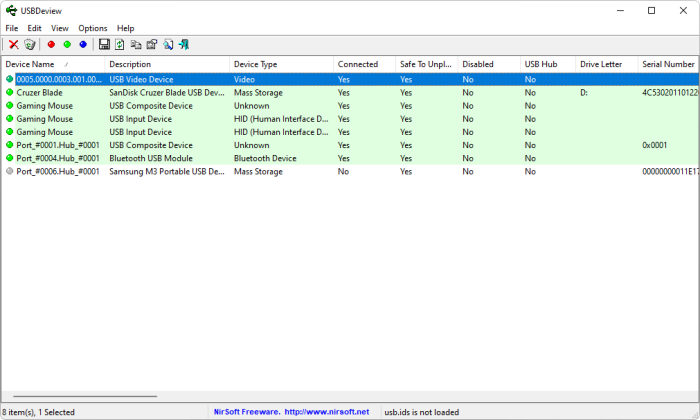The height and width of the screenshot is (420, 700).
Task: Select the Port_#0004.Hub_#0001 row
Action: (x=350, y=158)
